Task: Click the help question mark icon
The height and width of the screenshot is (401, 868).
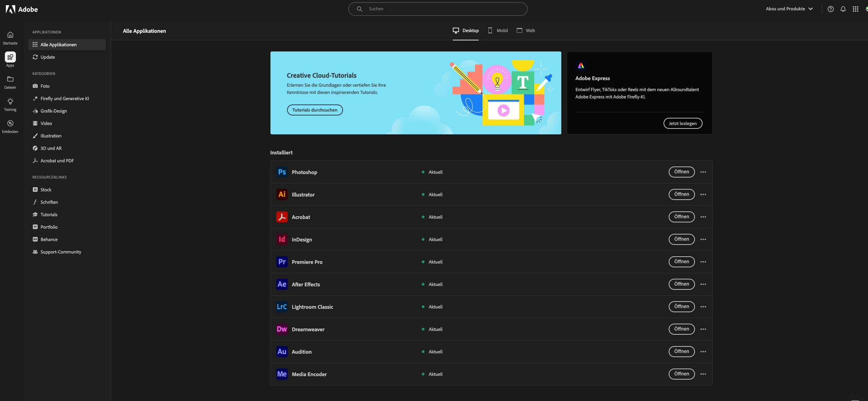Action: click(831, 9)
